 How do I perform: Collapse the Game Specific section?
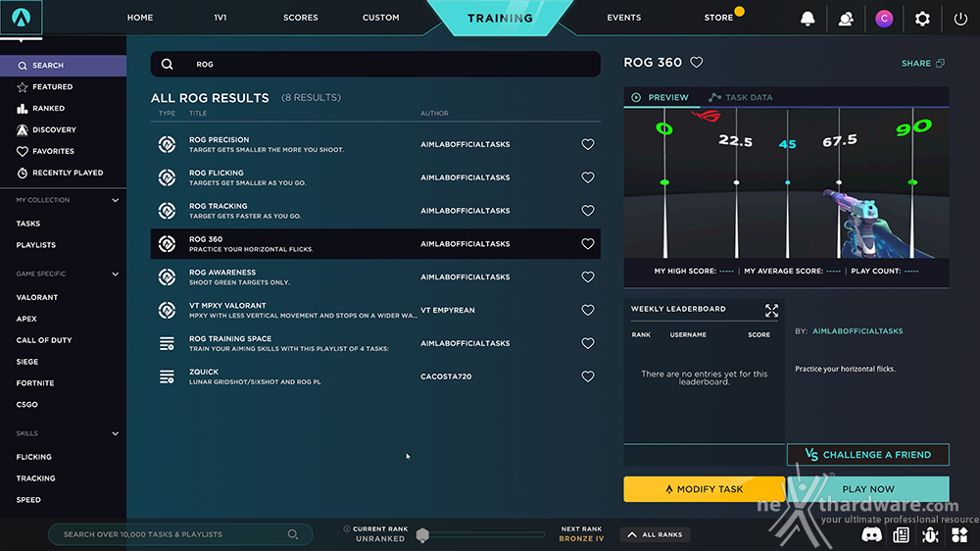coord(115,274)
